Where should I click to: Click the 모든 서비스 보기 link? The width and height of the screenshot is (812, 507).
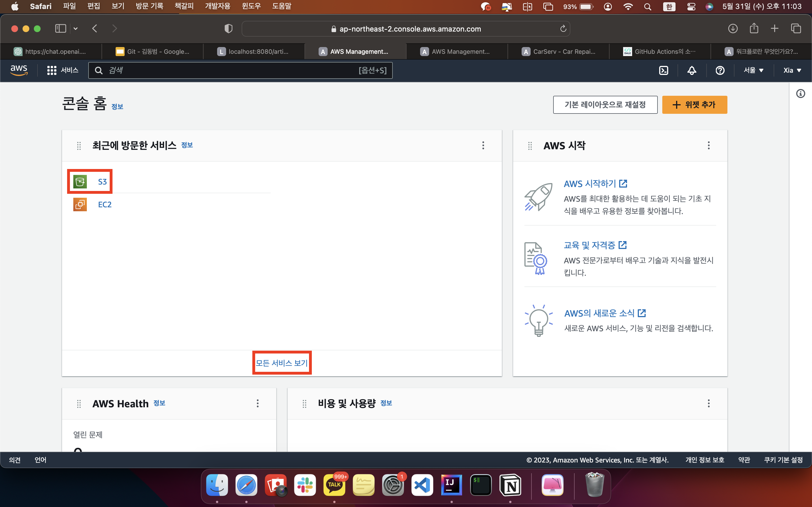(282, 363)
